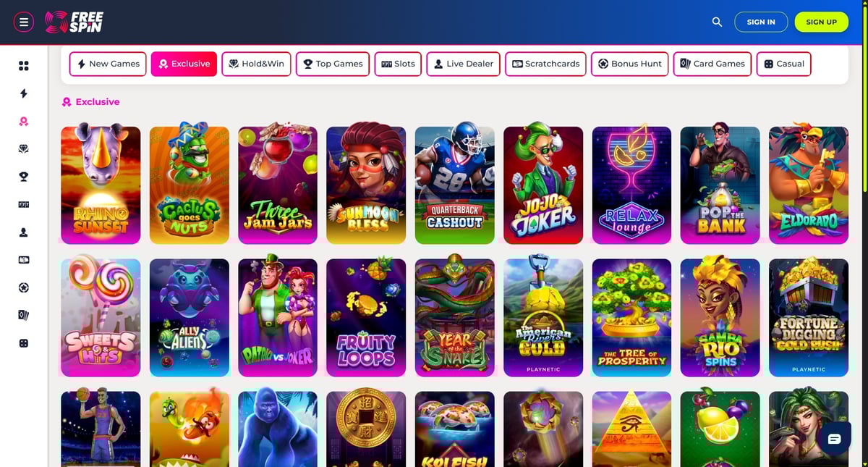
Task: Click the FreeSpin logo
Action: pos(74,22)
